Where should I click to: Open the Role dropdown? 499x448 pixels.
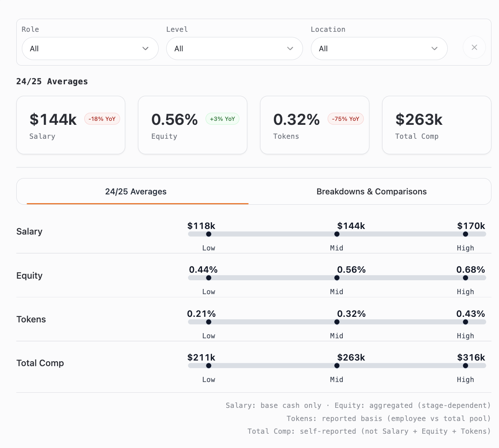pos(90,48)
